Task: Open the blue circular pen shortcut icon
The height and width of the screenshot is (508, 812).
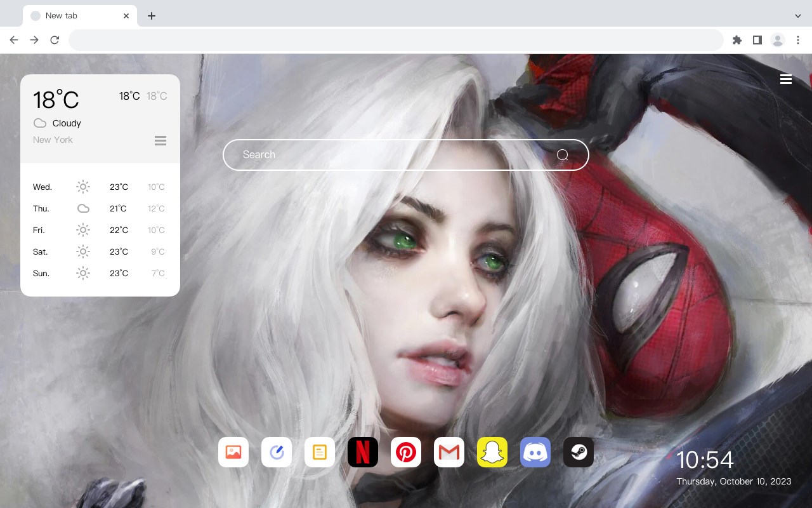Action: tap(277, 452)
